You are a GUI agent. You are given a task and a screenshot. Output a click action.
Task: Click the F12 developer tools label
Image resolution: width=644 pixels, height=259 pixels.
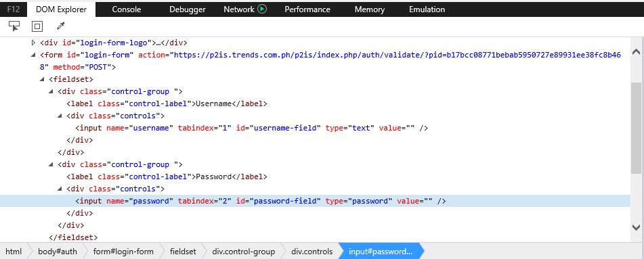click(14, 9)
